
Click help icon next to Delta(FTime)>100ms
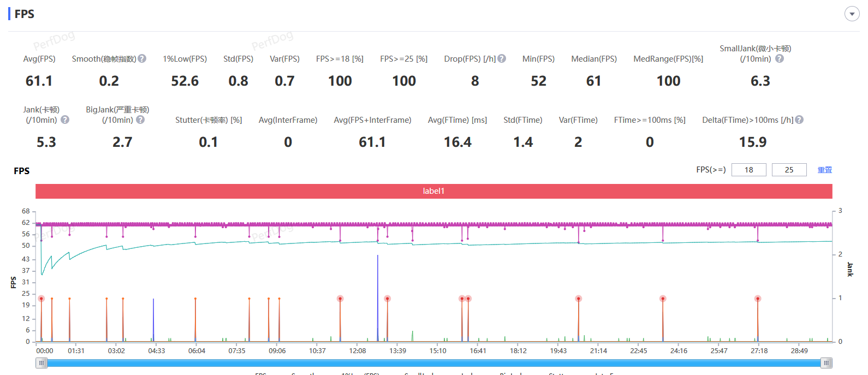799,120
